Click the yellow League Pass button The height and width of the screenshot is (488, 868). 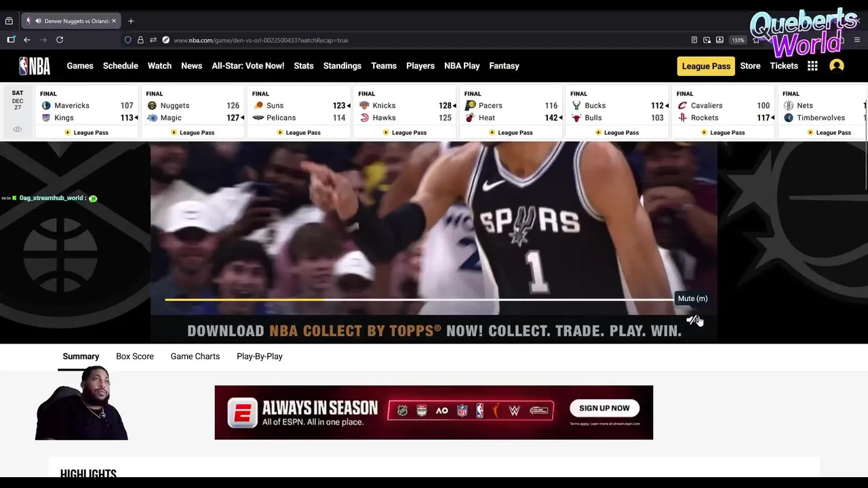[706, 66]
